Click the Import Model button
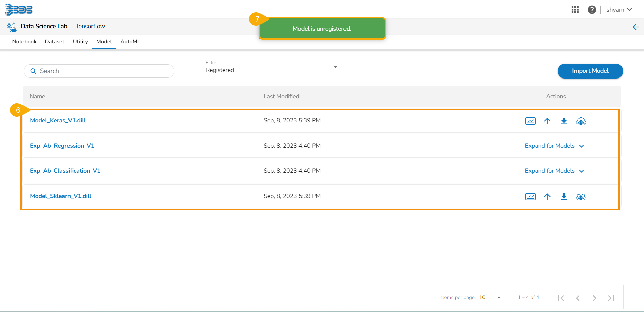The height and width of the screenshot is (312, 644). (x=590, y=71)
